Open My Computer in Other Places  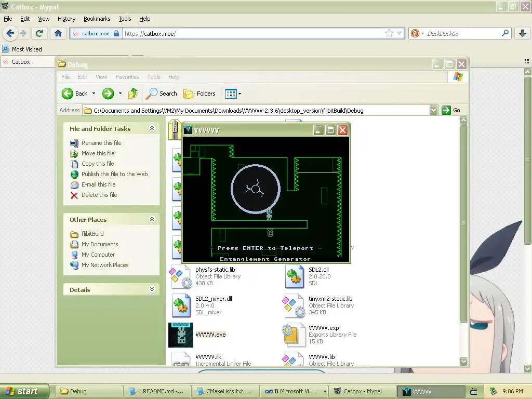[x=98, y=255]
